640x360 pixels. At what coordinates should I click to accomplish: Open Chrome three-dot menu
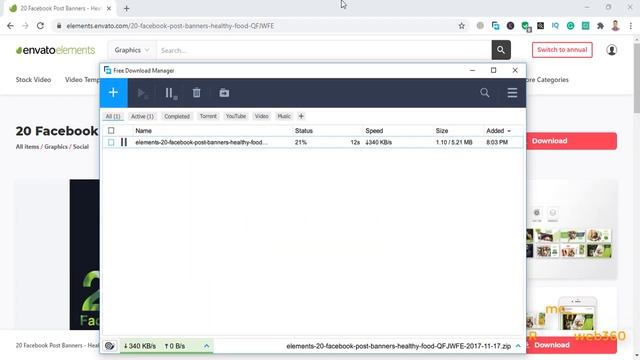[631, 26]
